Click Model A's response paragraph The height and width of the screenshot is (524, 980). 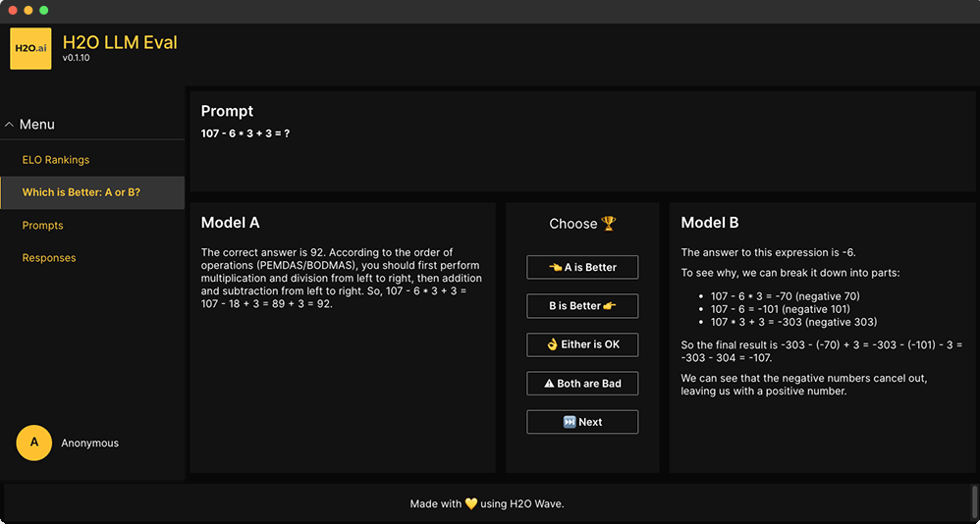(x=342, y=279)
